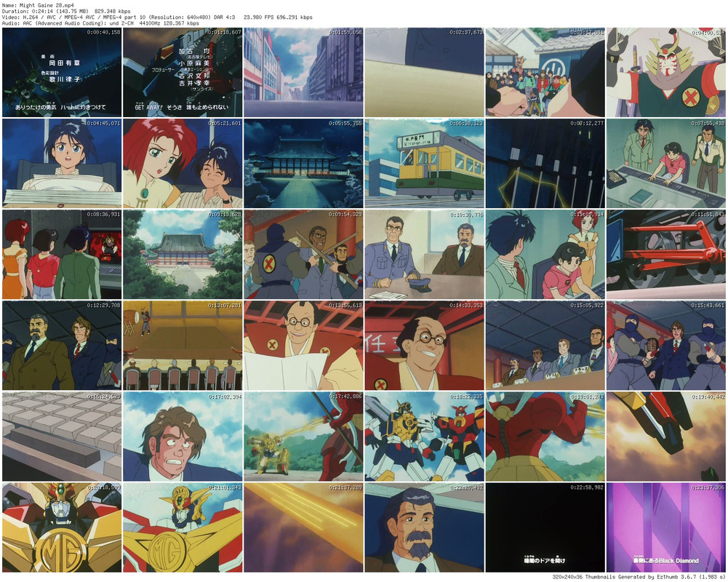Open the 0:01:18 thumbnail with "GET AWAY!" lyrics

(x=183, y=73)
